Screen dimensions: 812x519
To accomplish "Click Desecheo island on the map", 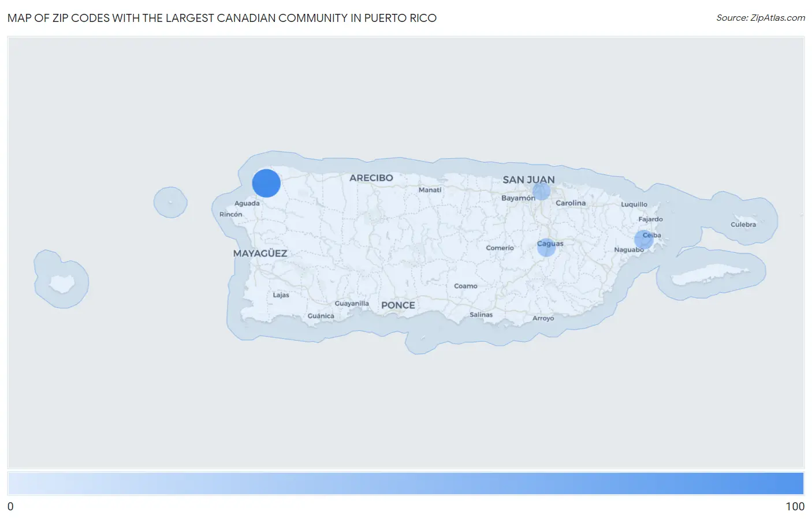I will tap(170, 202).
